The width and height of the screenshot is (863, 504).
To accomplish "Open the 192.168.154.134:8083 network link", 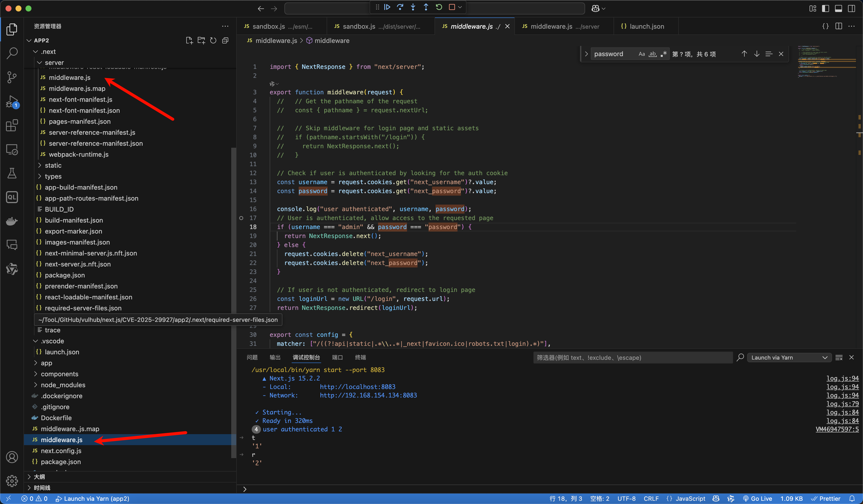I will tap(369, 395).
